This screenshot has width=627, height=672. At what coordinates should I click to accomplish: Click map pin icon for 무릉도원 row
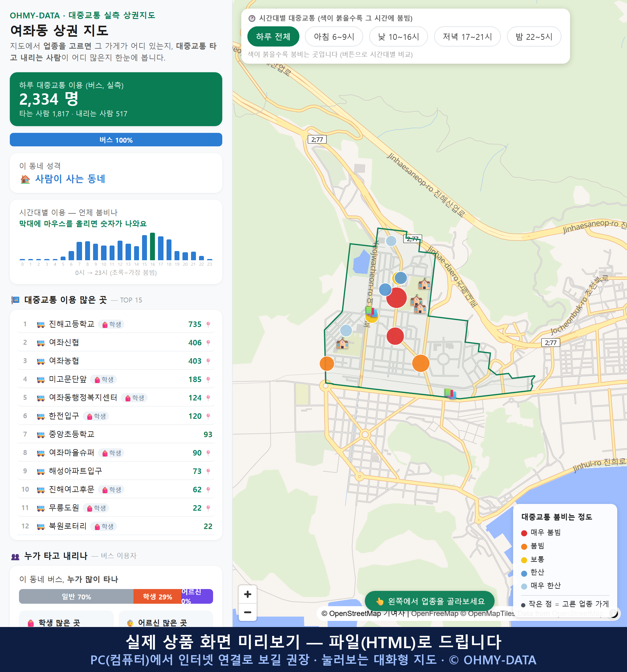[208, 508]
